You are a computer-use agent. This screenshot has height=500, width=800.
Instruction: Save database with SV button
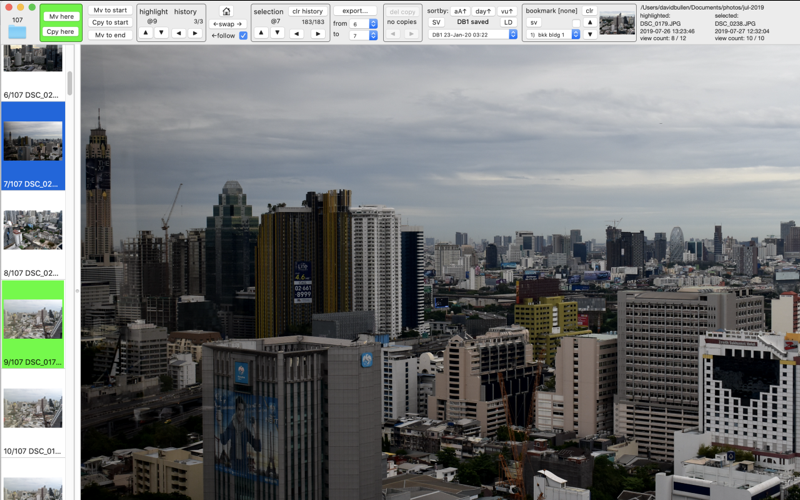click(x=436, y=22)
